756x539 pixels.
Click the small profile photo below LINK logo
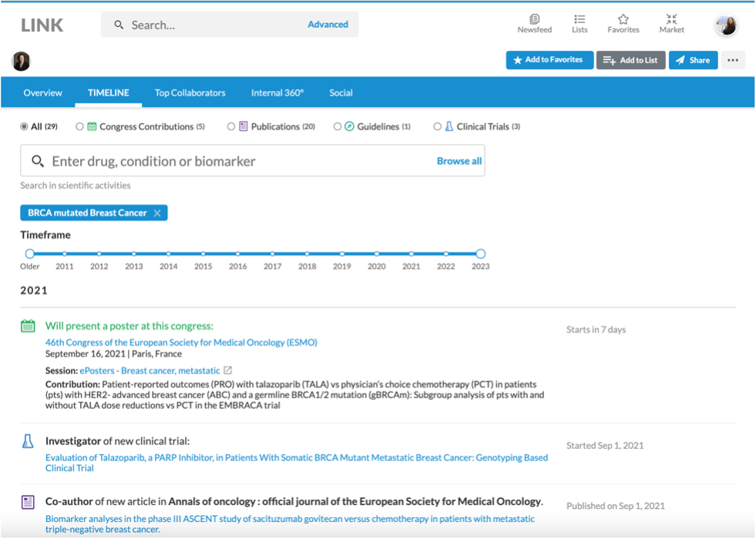pos(21,61)
